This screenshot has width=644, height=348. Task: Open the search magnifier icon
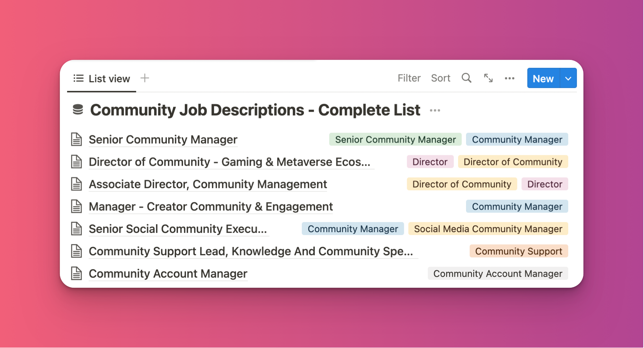coord(466,78)
